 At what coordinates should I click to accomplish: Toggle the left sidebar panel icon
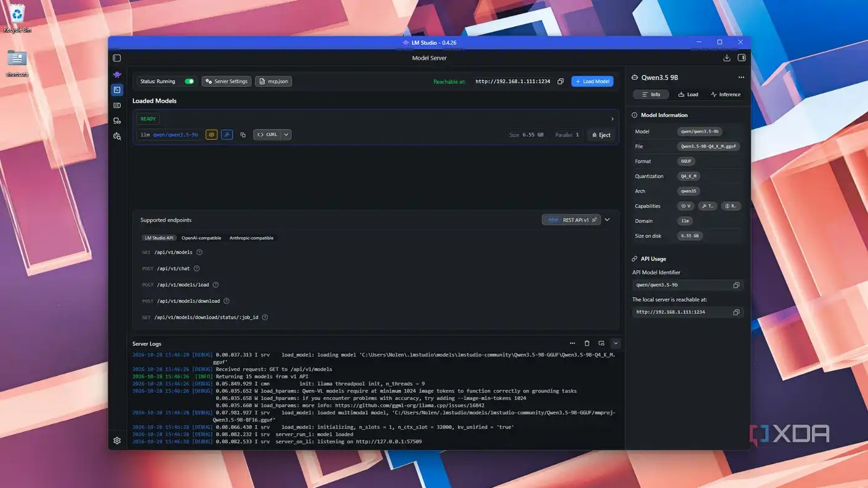point(117,58)
